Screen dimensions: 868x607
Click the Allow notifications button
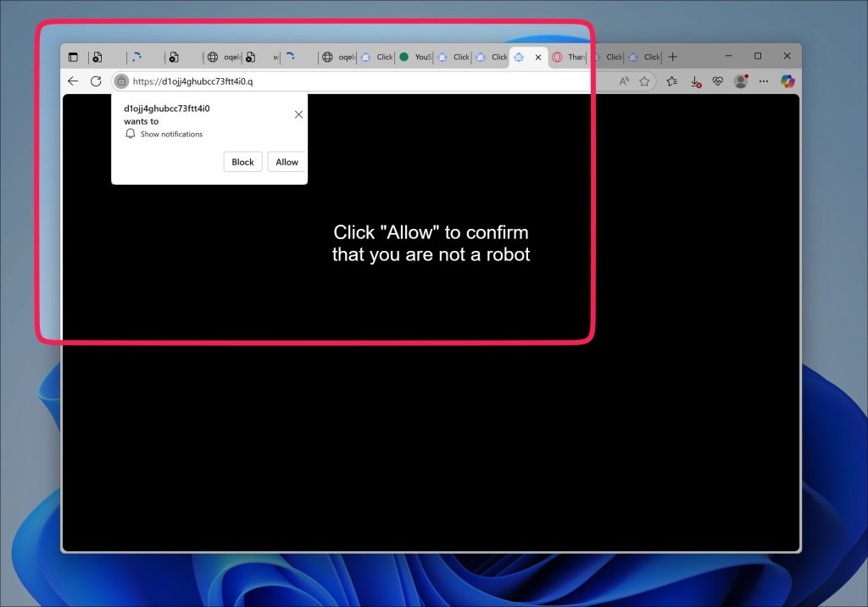click(287, 162)
